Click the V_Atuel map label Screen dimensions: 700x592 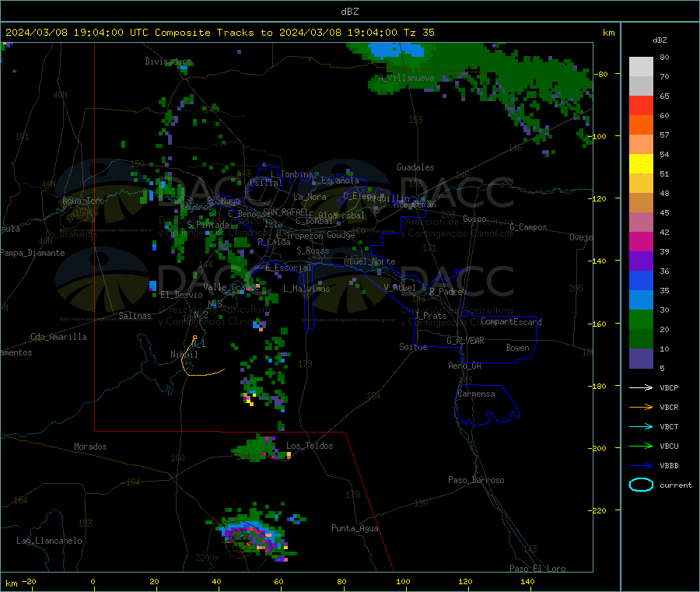coord(400,288)
